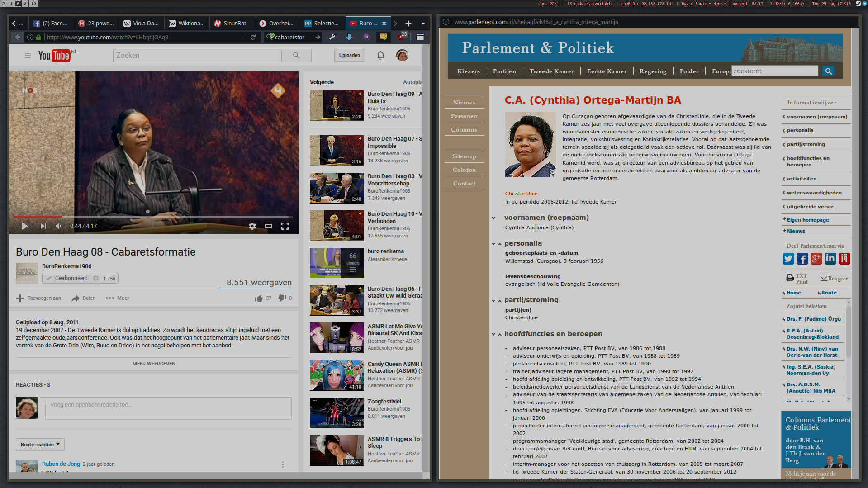Image resolution: width=868 pixels, height=488 pixels.
Task: Toggle theater mode on the player
Action: (x=269, y=226)
